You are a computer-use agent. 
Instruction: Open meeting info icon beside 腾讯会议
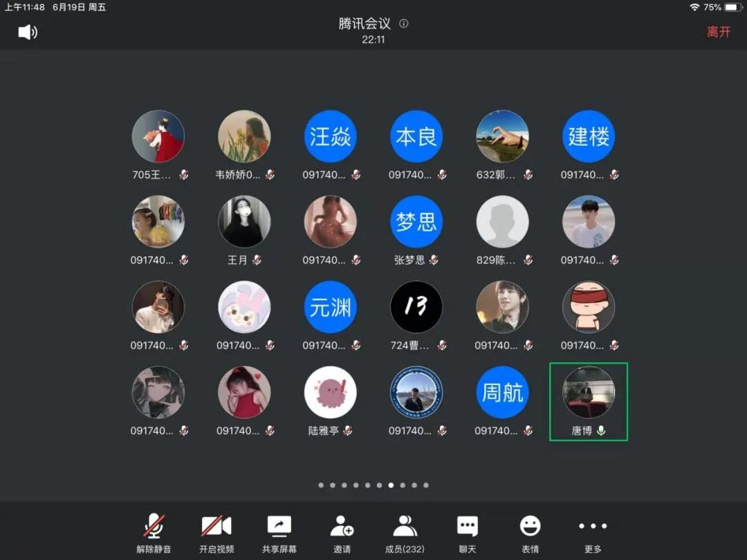click(x=404, y=24)
